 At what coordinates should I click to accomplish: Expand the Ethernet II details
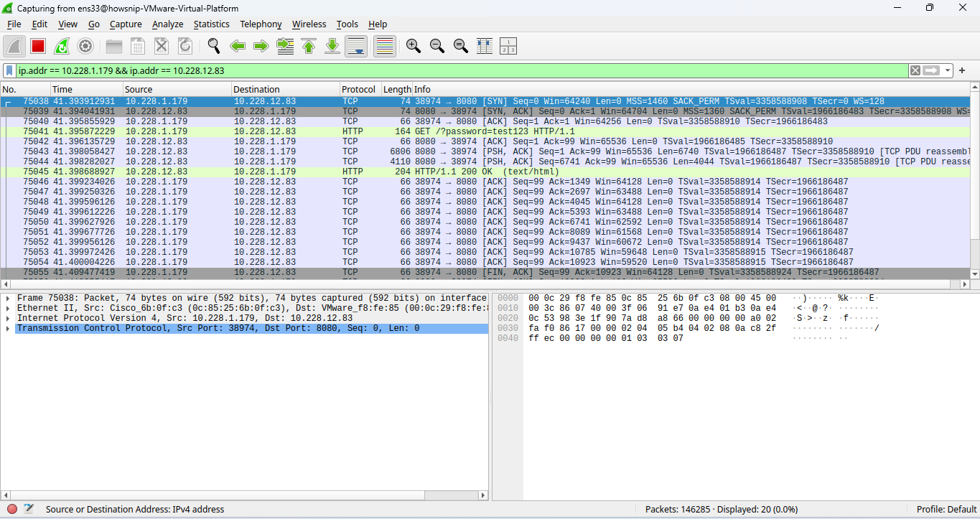(7, 308)
